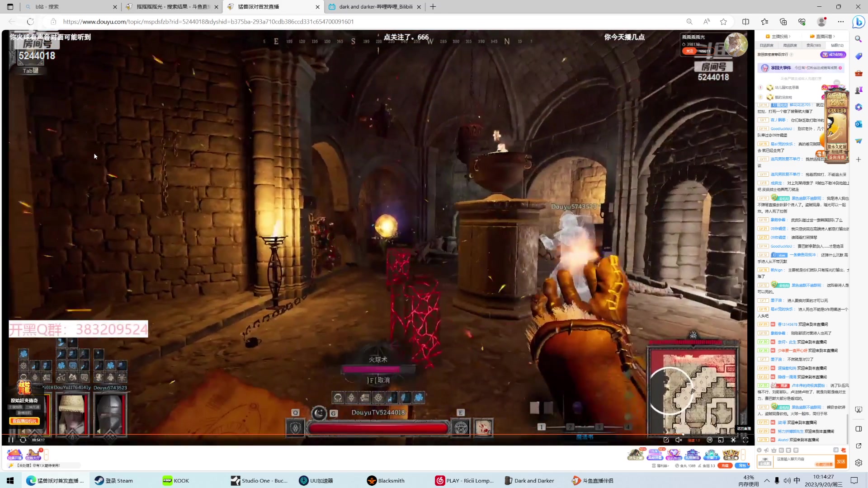
Task: Switch player to web-page fullscreen
Action: click(733, 440)
